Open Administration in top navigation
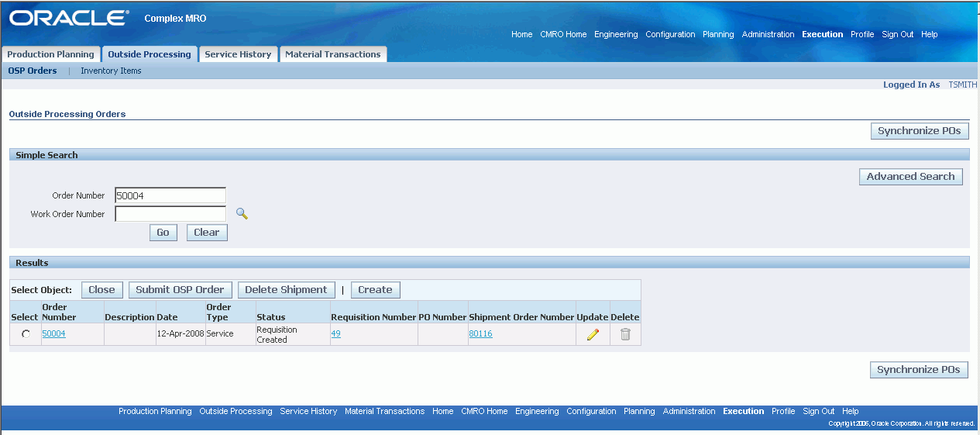This screenshot has width=980, height=435. (768, 34)
